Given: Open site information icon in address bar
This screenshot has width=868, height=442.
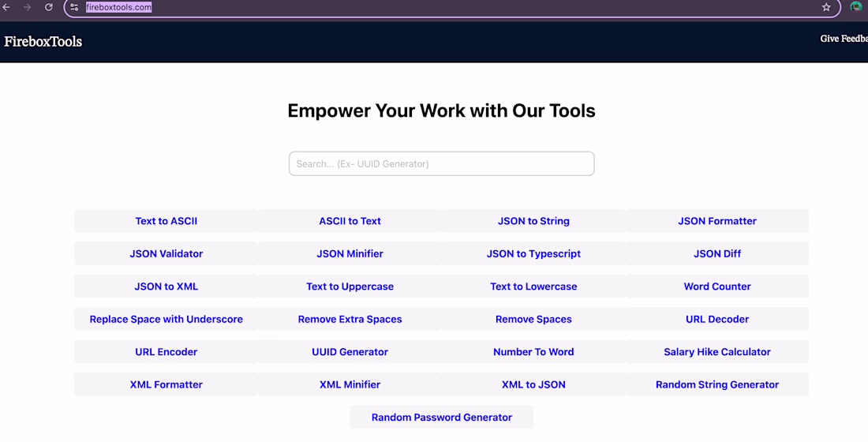Looking at the screenshot, I should (74, 7).
